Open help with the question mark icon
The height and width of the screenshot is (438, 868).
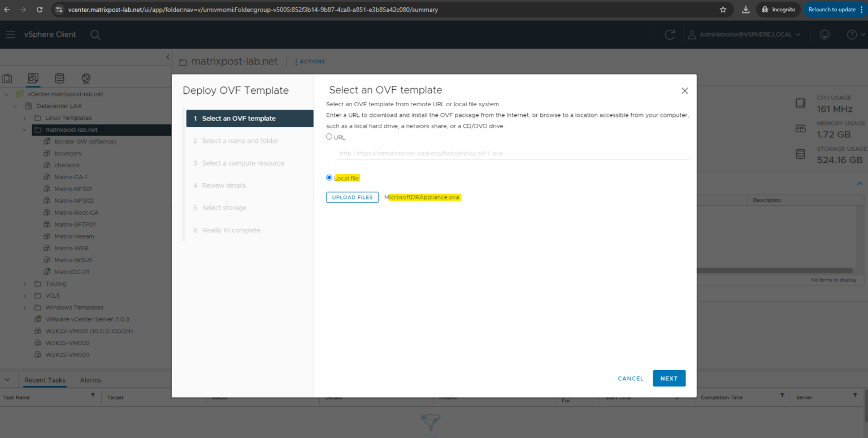[851, 34]
